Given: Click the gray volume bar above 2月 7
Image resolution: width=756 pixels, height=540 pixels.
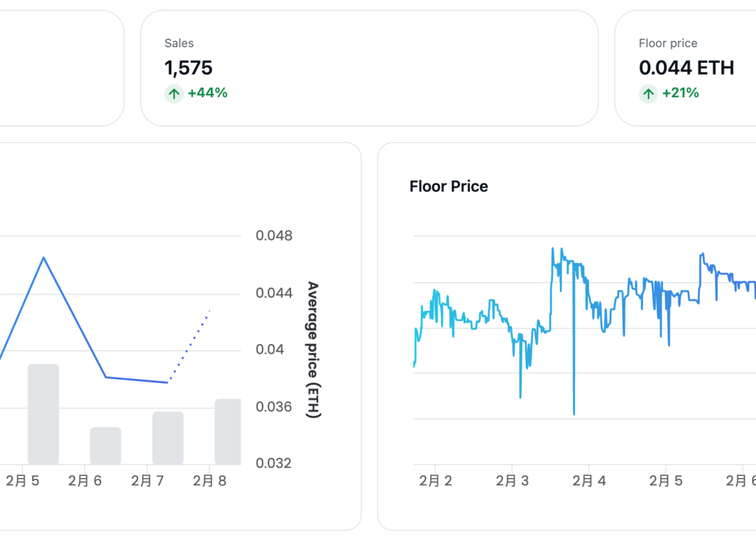Looking at the screenshot, I should [168, 438].
